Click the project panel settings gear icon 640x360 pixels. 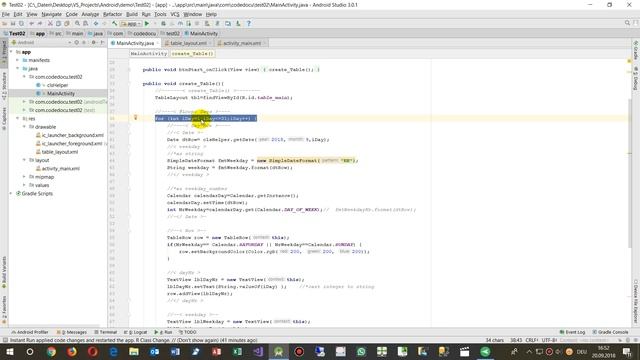(x=93, y=42)
